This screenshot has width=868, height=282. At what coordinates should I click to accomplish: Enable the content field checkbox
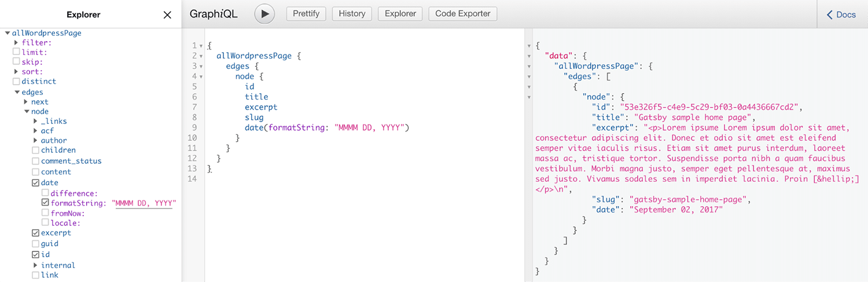pos(36,172)
